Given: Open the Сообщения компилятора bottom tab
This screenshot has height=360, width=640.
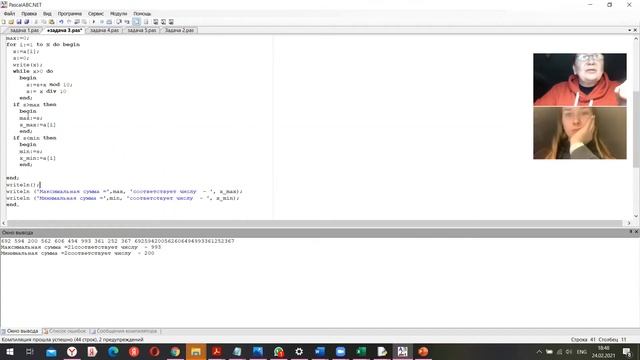Looking at the screenshot, I should (x=124, y=331).
